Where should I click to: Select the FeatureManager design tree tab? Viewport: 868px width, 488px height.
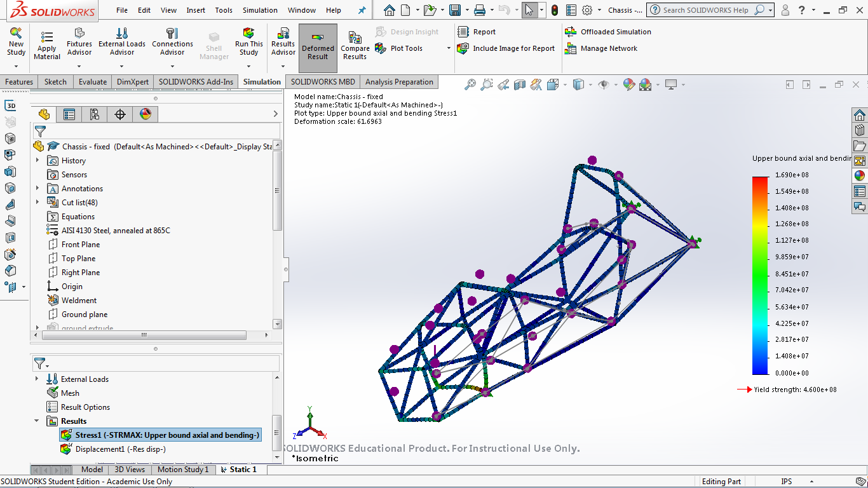44,114
